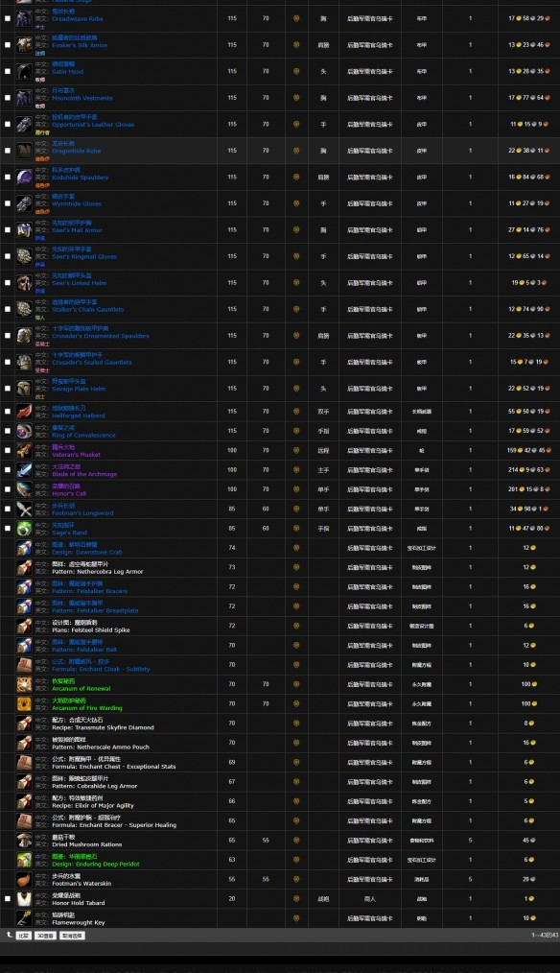The width and height of the screenshot is (560, 973).
Task: Open the Wyrmhide Gloves name link
Action: [77, 203]
